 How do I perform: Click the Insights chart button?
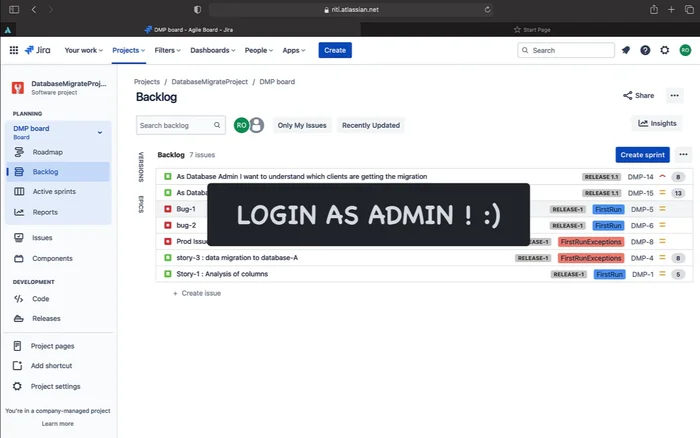pyautogui.click(x=658, y=124)
